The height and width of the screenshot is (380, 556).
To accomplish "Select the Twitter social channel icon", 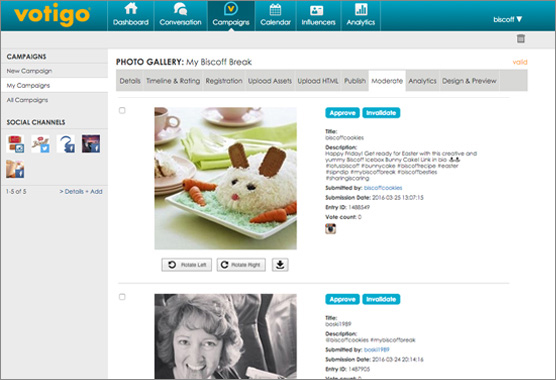I will click(40, 144).
